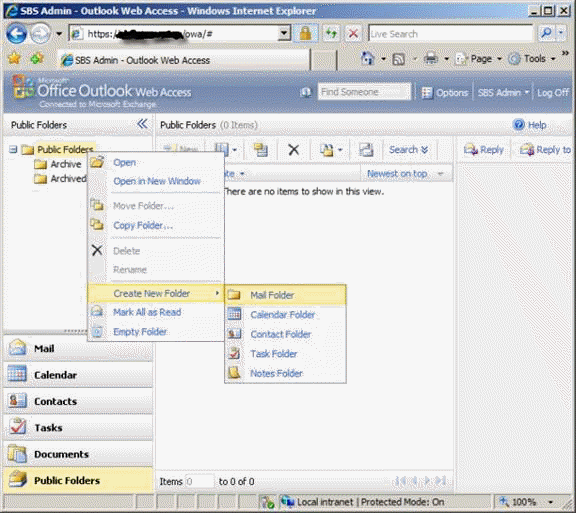Select Contact Folder in submenu
The width and height of the screenshot is (576, 513).
285,334
